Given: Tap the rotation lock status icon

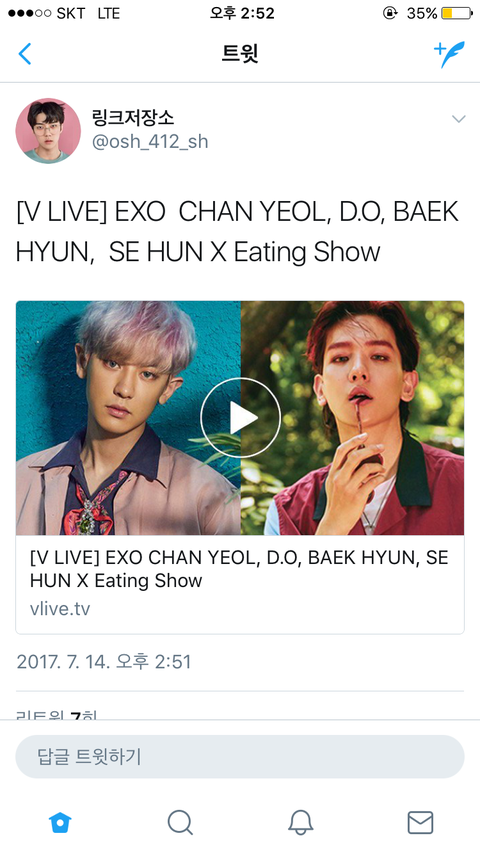Looking at the screenshot, I should [x=390, y=13].
